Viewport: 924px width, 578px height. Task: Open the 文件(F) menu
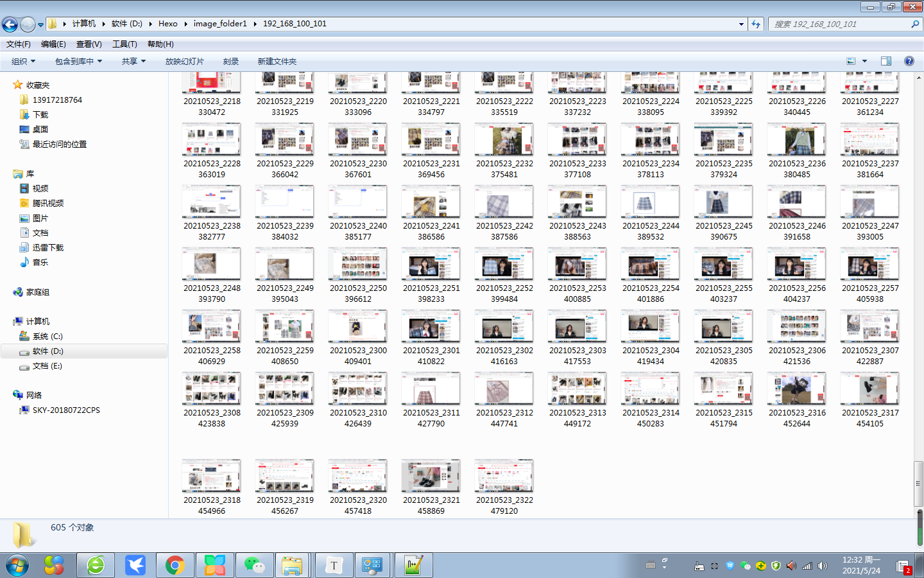19,44
